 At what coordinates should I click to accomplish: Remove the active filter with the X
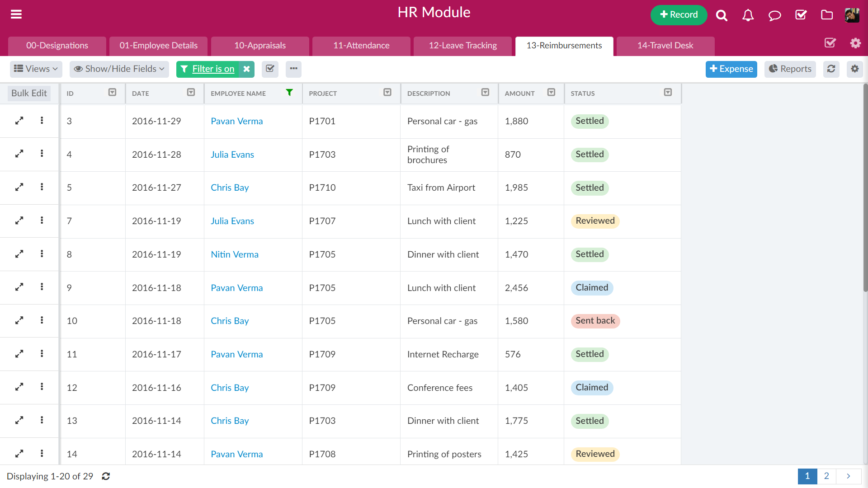246,69
